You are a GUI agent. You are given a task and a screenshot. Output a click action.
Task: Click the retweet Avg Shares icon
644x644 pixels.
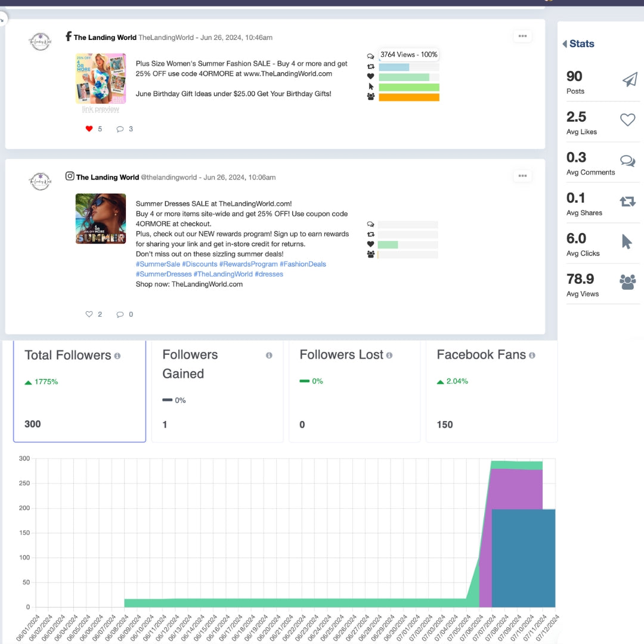point(627,202)
